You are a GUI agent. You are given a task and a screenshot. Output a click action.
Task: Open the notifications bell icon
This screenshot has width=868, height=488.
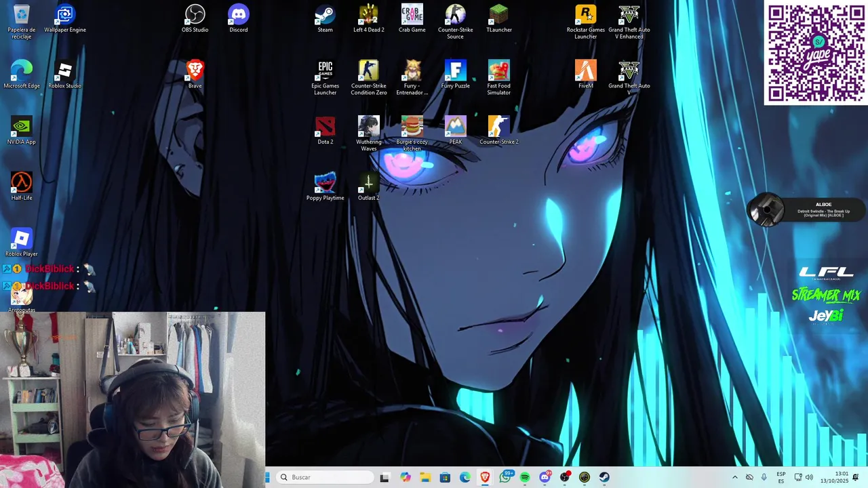(856, 477)
